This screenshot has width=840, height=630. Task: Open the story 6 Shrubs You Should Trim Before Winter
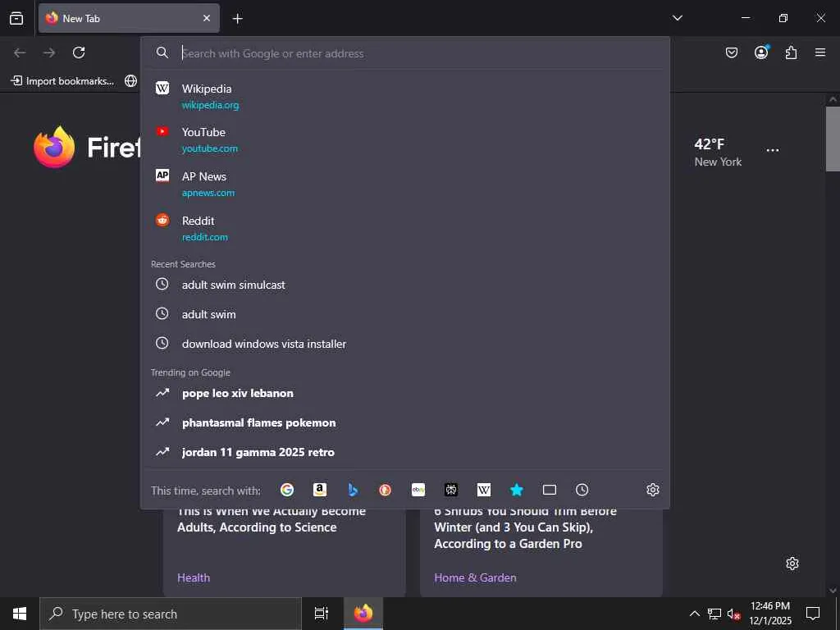[525, 527]
